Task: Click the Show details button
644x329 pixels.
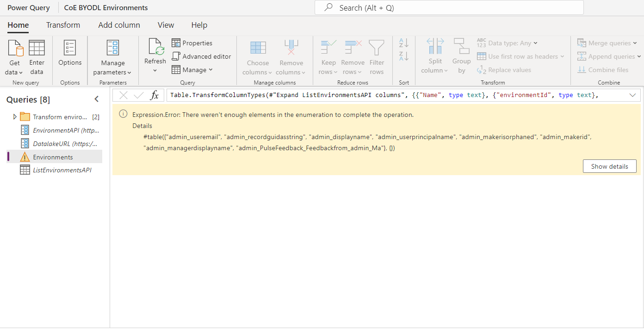Action: coord(609,166)
